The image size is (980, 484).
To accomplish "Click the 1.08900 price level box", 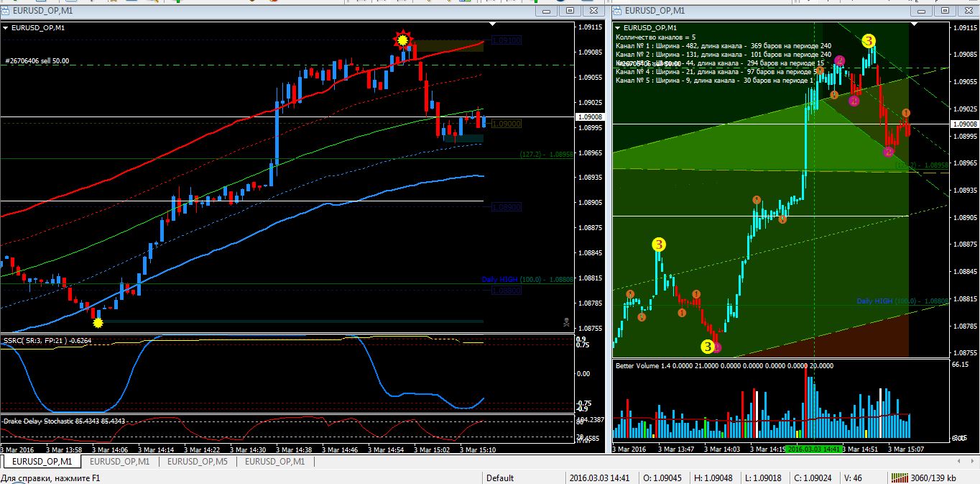I will tap(507, 207).
